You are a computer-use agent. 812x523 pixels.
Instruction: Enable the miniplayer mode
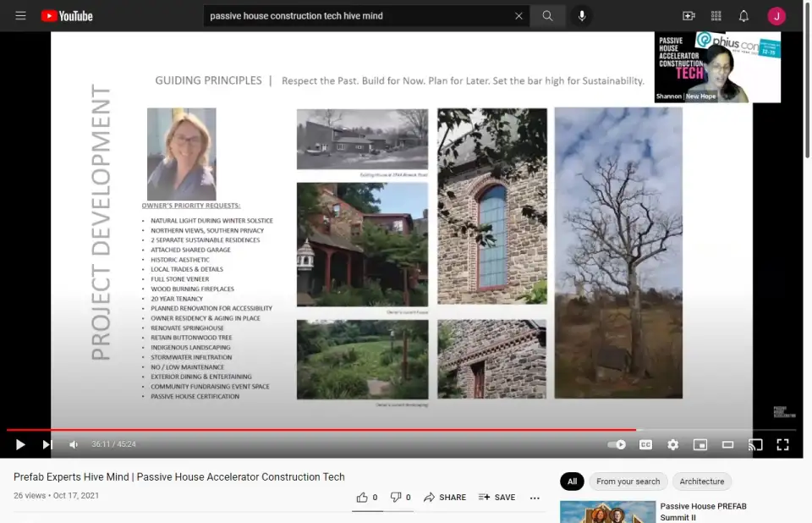tap(700, 444)
